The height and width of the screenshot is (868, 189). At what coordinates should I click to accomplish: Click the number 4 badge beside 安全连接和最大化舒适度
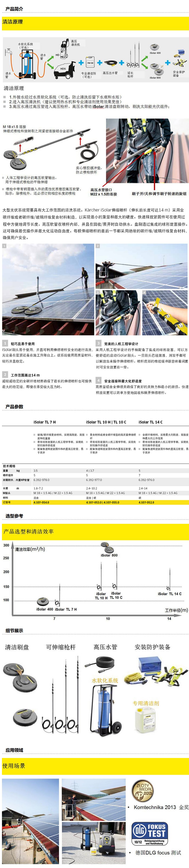[98, 380]
